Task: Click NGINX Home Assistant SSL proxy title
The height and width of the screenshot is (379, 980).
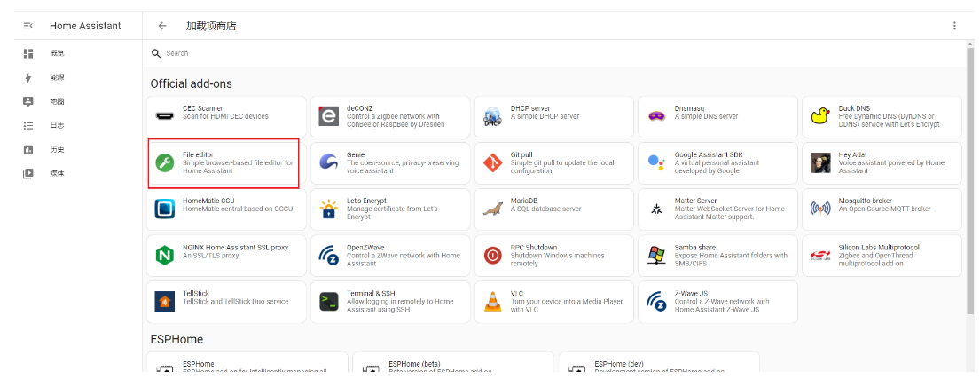Action: coord(235,247)
